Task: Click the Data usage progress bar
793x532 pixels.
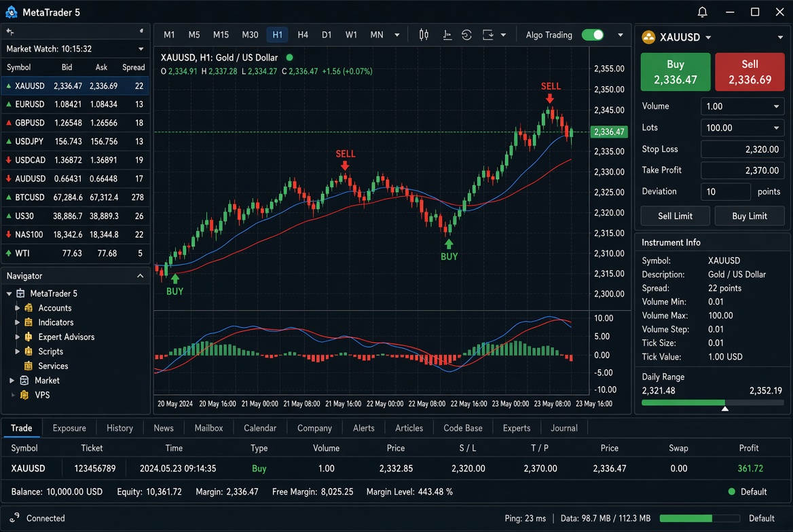Action: (700, 518)
